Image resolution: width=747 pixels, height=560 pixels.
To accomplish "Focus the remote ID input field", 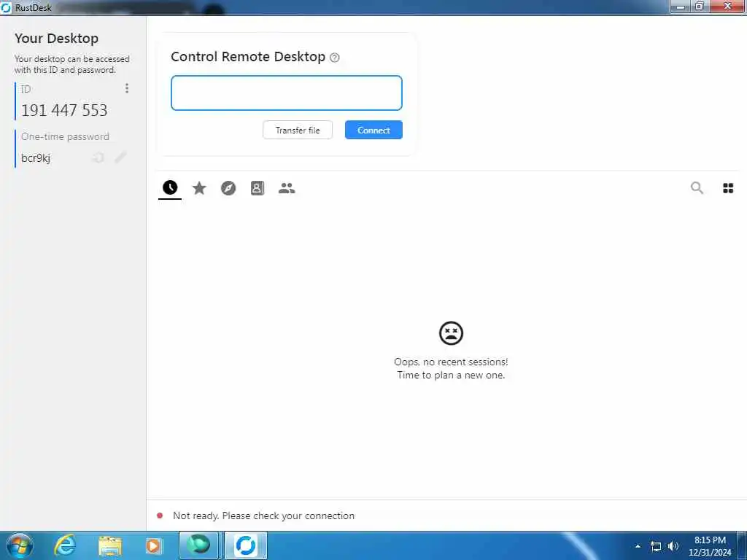I will point(286,93).
